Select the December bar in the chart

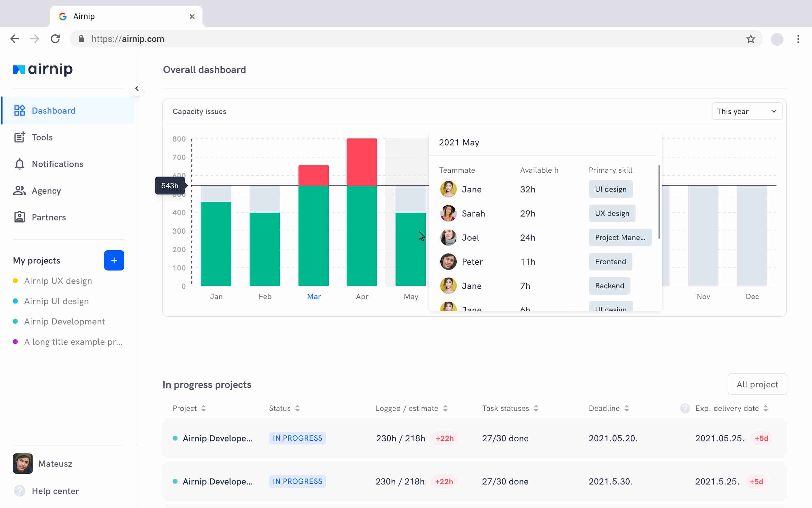pyautogui.click(x=752, y=236)
